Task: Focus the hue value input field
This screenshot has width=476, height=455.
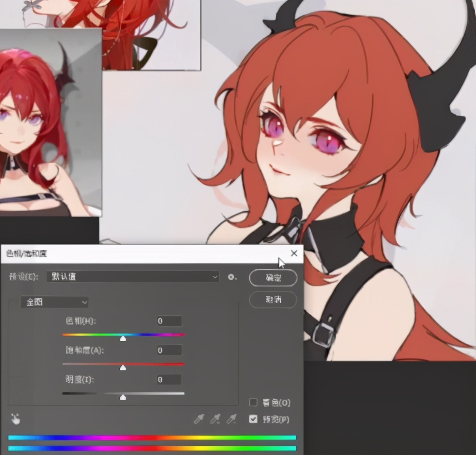Action: (x=169, y=321)
